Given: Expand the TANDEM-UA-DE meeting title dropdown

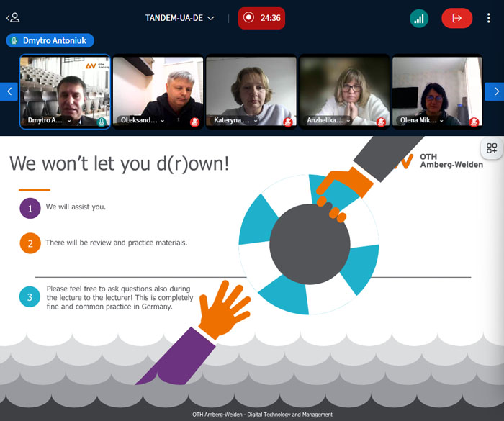Looking at the screenshot, I should click(x=180, y=18).
